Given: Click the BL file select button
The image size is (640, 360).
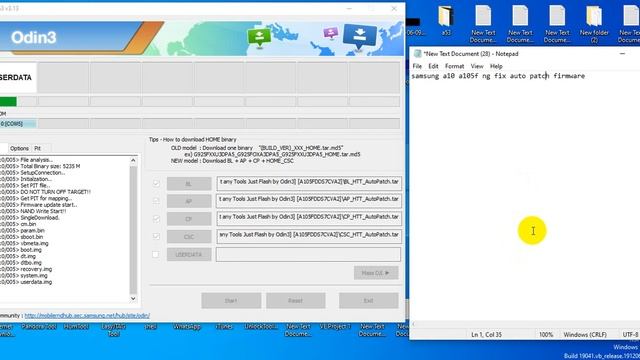Looking at the screenshot, I should pyautogui.click(x=189, y=184).
